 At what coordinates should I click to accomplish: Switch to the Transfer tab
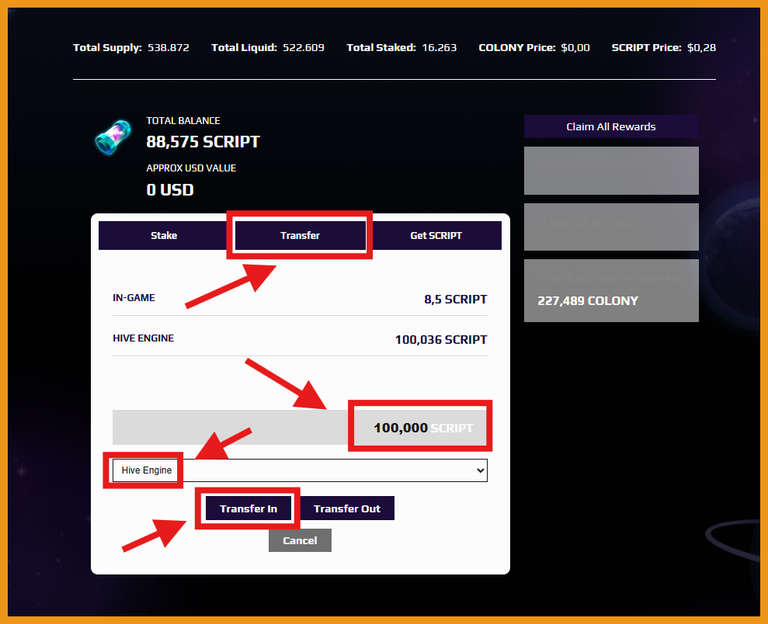tap(300, 236)
